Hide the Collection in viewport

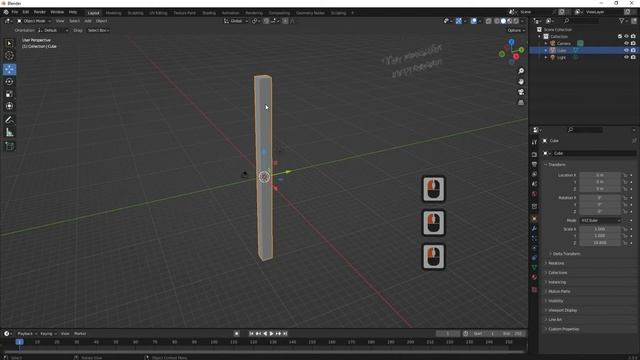point(626,36)
